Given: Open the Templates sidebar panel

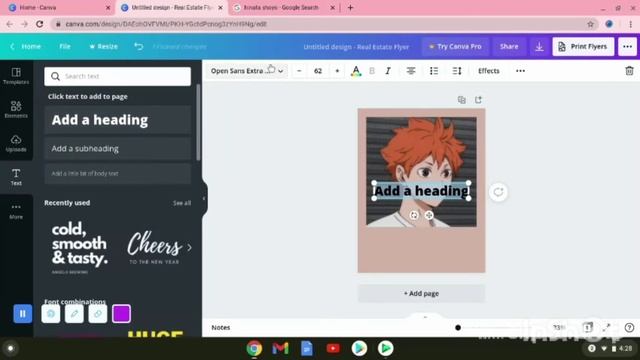Looking at the screenshot, I should (x=16, y=76).
